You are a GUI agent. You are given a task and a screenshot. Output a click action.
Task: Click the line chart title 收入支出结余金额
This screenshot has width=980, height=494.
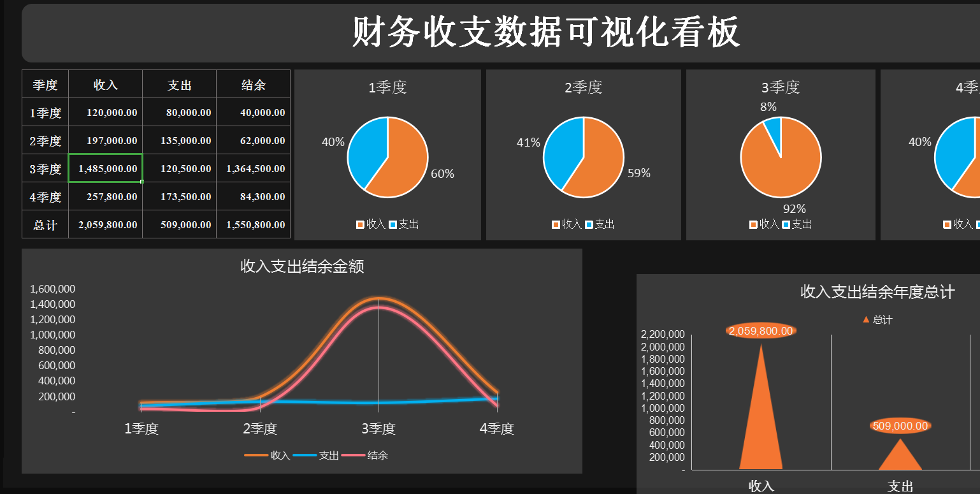(302, 266)
